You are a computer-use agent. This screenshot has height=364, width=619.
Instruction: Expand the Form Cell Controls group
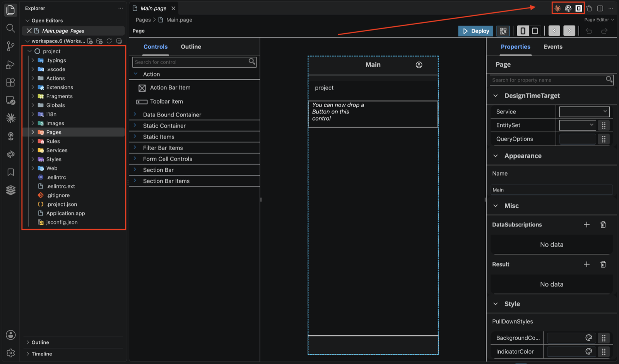click(135, 159)
